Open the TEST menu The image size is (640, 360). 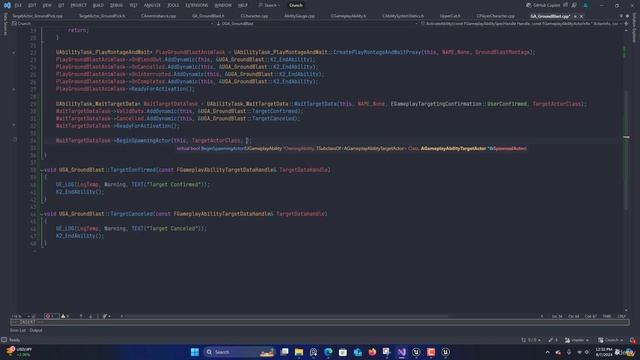click(133, 5)
